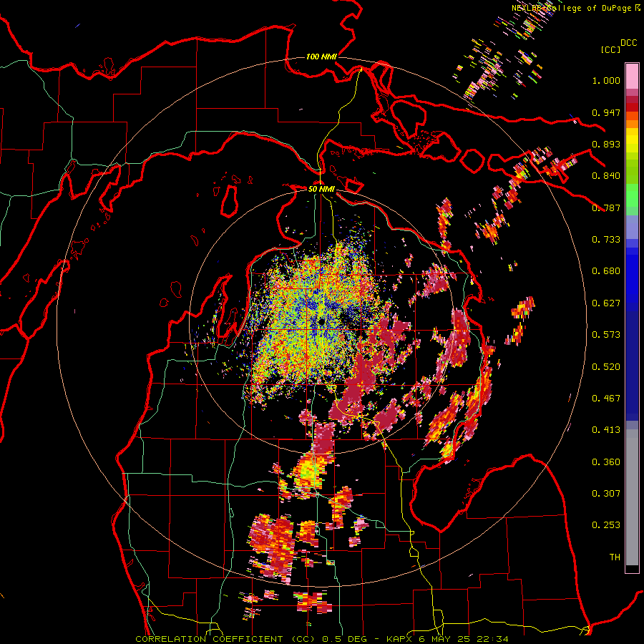
Task: Click the 50 NMI range ring label
Action: tap(321, 189)
